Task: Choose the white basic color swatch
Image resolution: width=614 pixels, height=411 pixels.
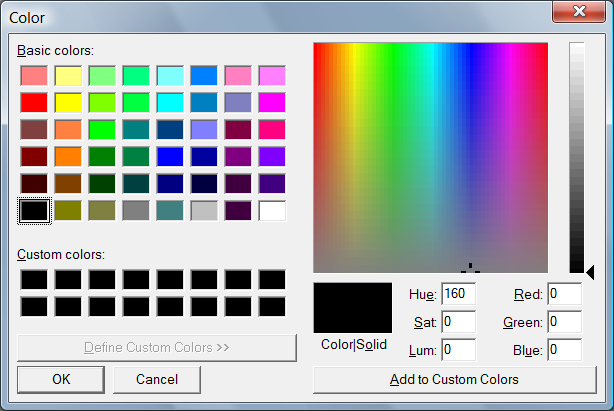Action: [x=272, y=210]
